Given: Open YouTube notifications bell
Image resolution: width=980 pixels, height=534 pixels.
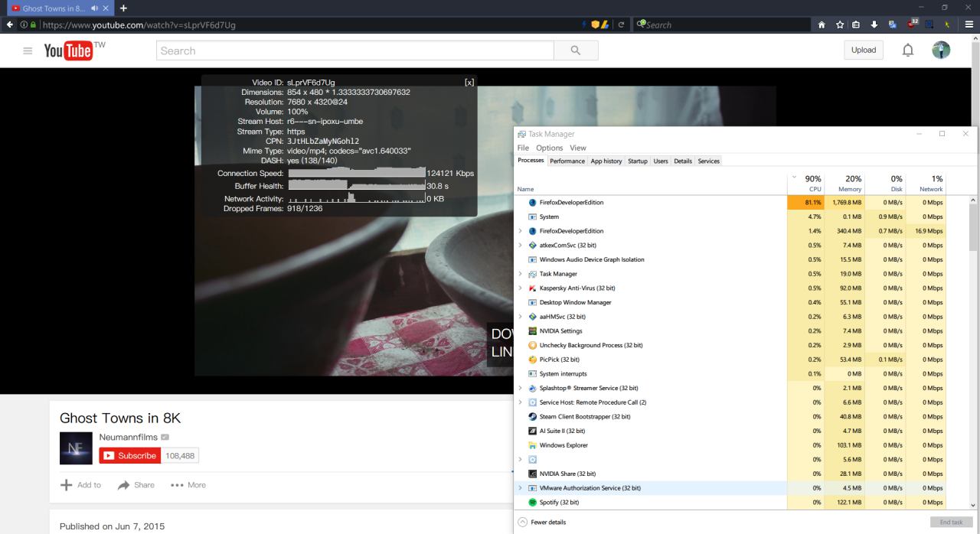Looking at the screenshot, I should pyautogui.click(x=908, y=50).
